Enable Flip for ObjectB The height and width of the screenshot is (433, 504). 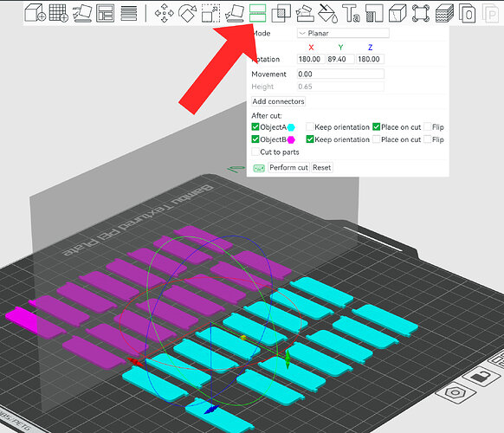428,139
